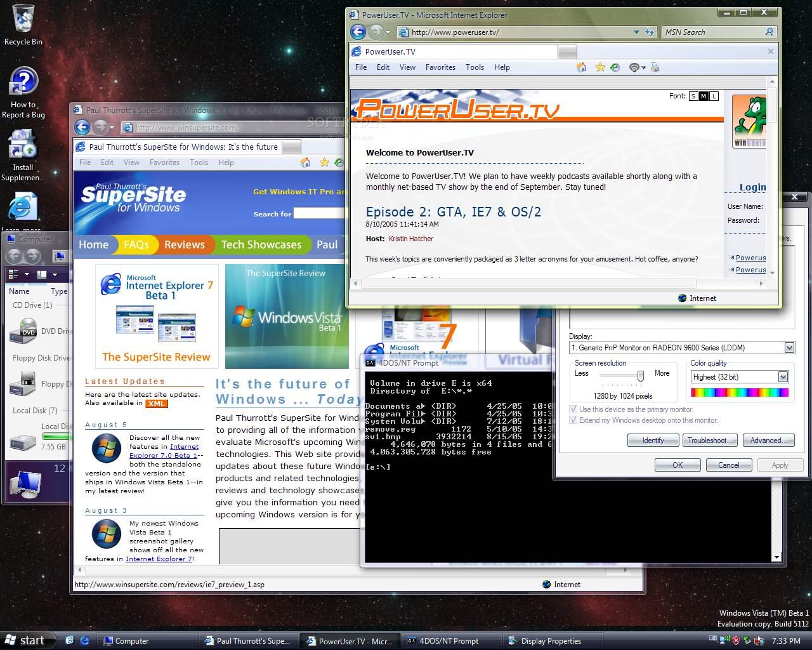Open Views dropdown arrow in Computer window
812x650 pixels.
point(27,274)
